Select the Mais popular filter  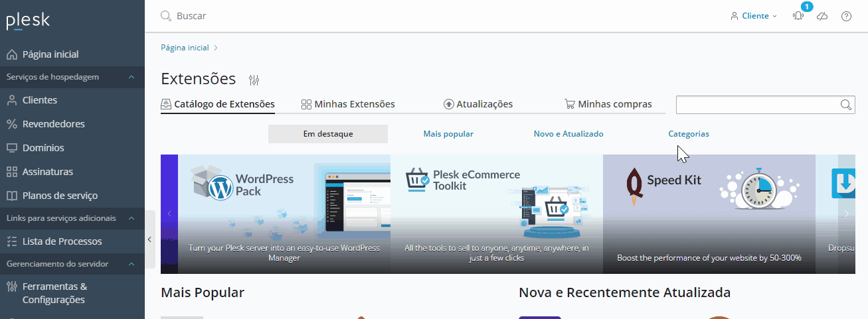tap(448, 134)
